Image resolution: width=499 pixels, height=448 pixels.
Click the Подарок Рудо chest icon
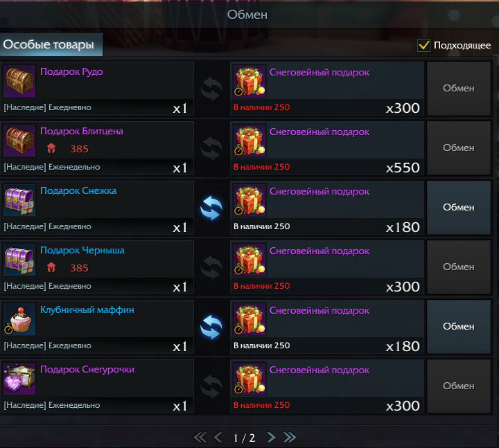(19, 81)
